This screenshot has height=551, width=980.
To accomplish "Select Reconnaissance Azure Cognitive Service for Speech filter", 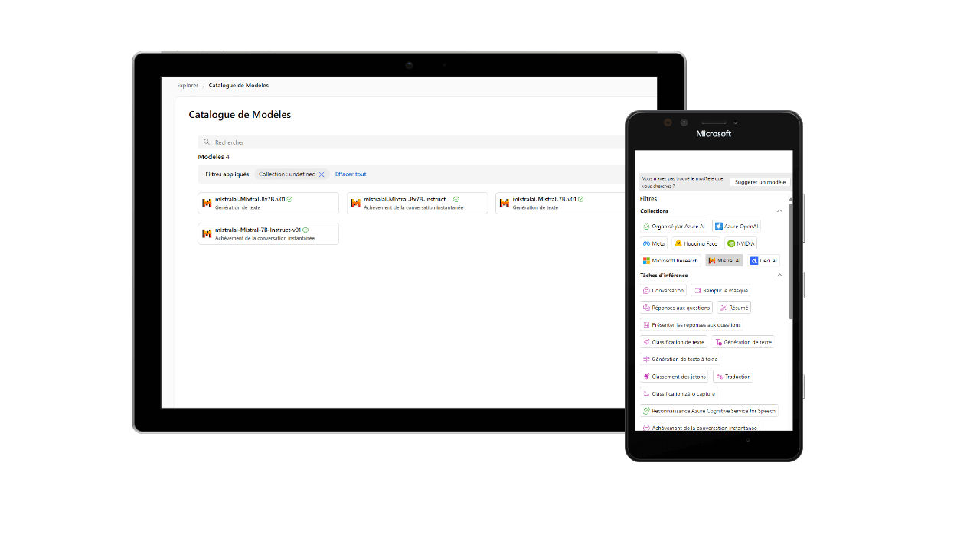I will (709, 411).
